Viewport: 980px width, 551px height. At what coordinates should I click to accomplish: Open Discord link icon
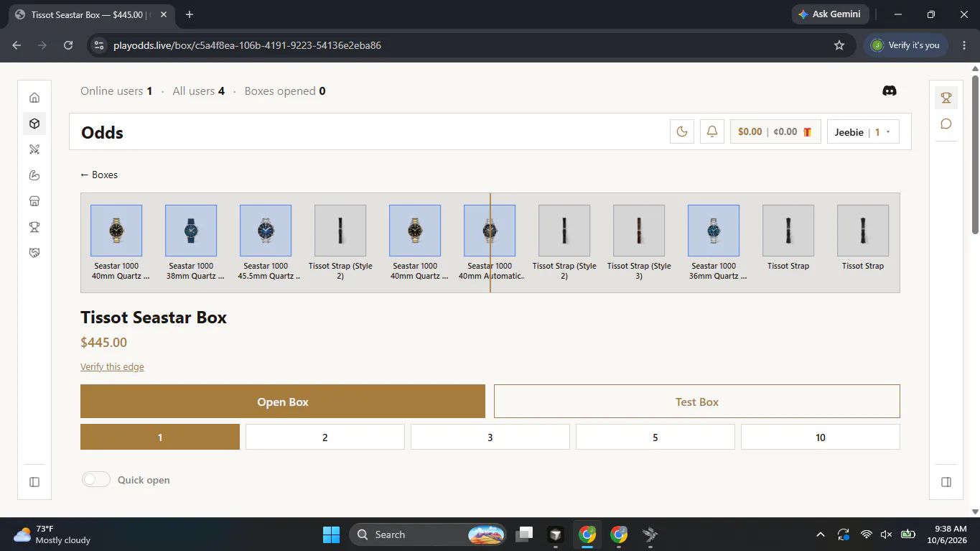pyautogui.click(x=889, y=91)
